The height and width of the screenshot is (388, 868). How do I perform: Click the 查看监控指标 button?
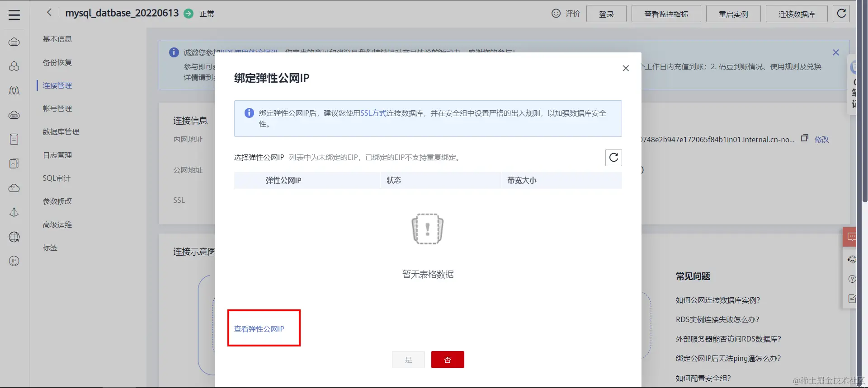point(666,14)
